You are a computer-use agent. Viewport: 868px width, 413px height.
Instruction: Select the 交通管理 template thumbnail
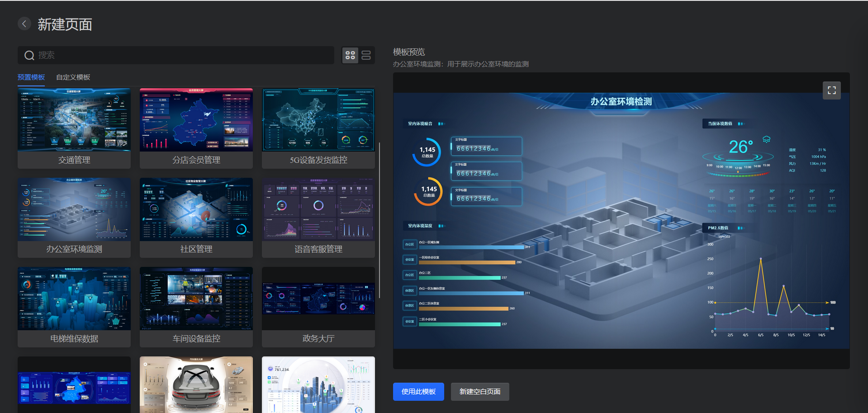(74, 119)
